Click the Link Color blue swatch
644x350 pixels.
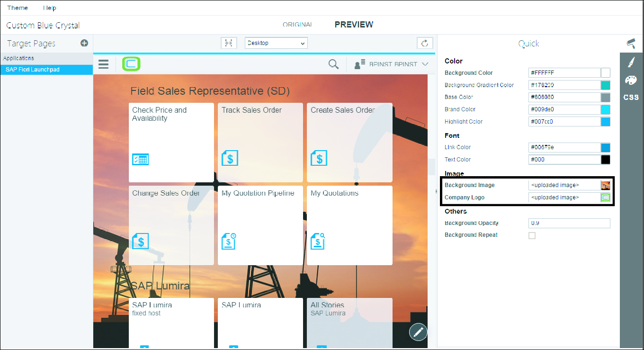[x=606, y=147]
